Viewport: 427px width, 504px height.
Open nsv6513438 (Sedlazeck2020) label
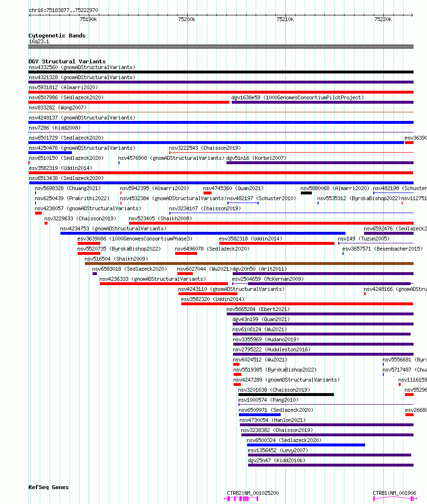pyautogui.click(x=66, y=179)
